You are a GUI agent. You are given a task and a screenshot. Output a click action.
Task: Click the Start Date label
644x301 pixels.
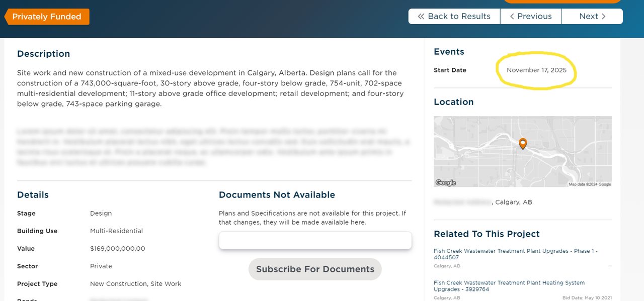pyautogui.click(x=450, y=70)
